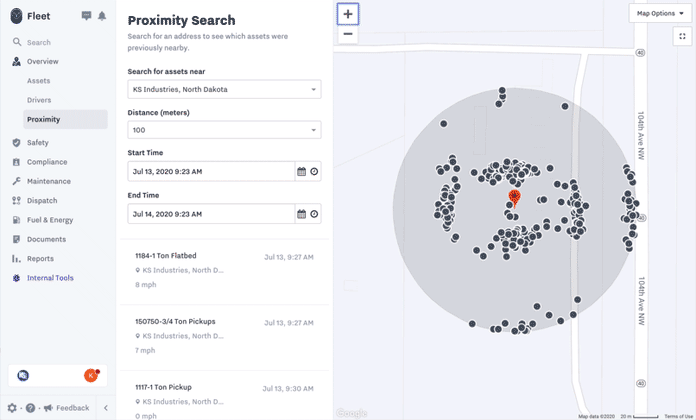Click the help question mark icon
Viewport: 696px width, 420px height.
(30, 408)
